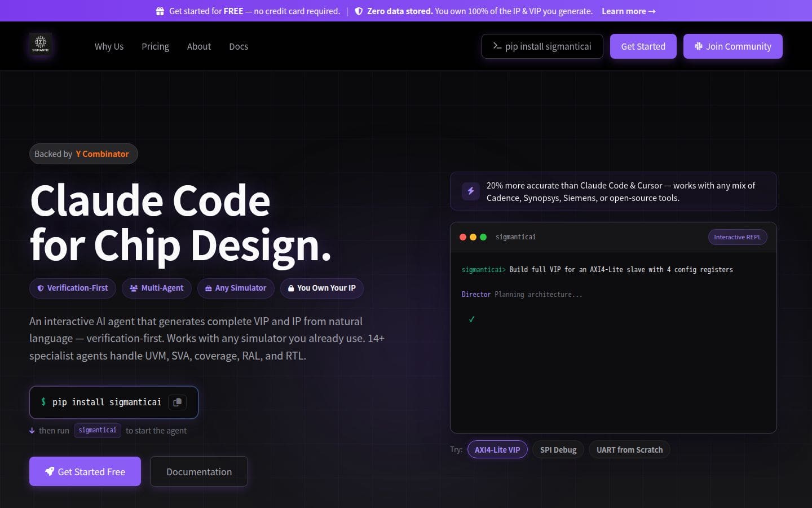This screenshot has height=508, width=812.
Task: Click the green terminal window dot
Action: pos(483,237)
